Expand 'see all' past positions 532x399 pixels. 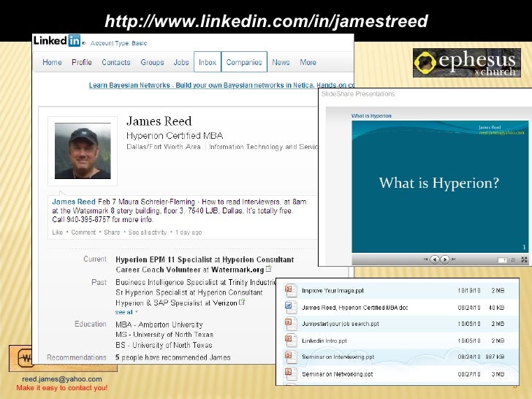click(126, 312)
